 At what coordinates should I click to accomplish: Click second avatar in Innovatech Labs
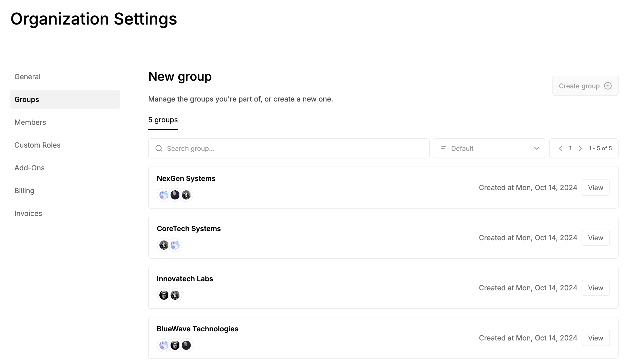[175, 295]
